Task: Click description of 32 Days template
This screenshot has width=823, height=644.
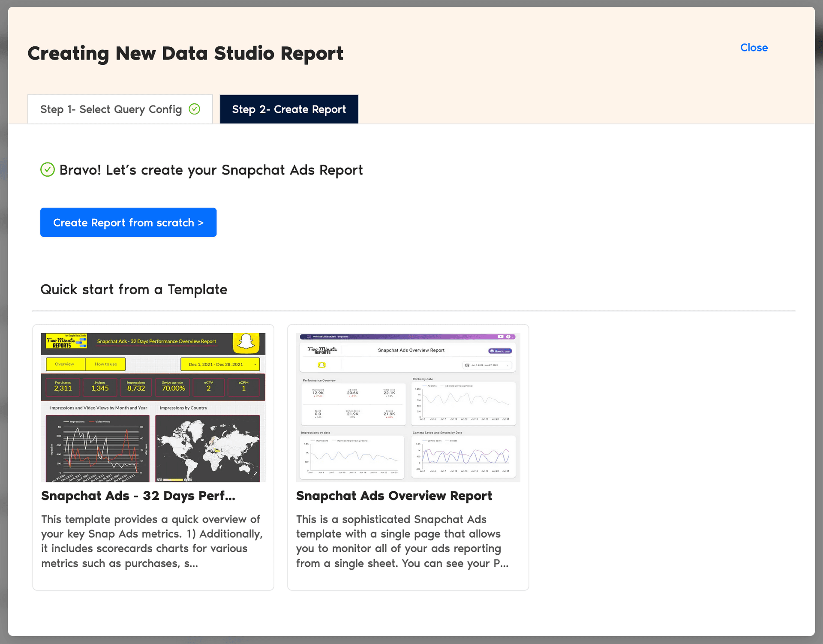Action: [x=152, y=541]
